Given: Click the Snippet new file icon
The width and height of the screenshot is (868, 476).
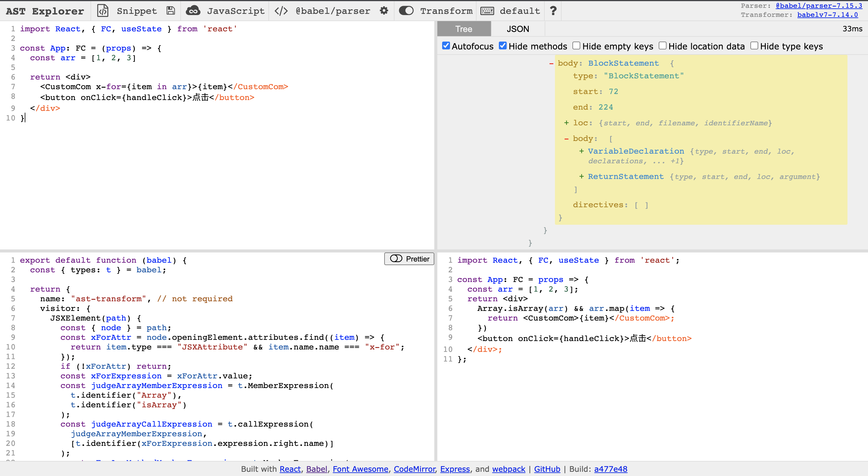Looking at the screenshot, I should (103, 11).
